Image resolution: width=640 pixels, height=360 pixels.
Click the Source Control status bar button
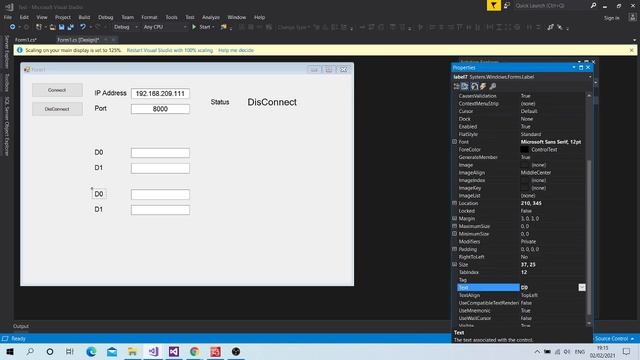[613, 338]
